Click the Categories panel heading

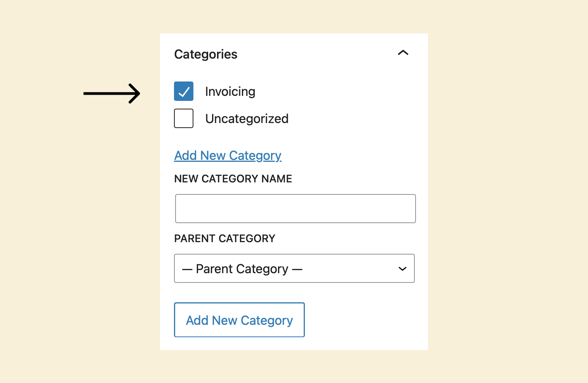(x=205, y=54)
